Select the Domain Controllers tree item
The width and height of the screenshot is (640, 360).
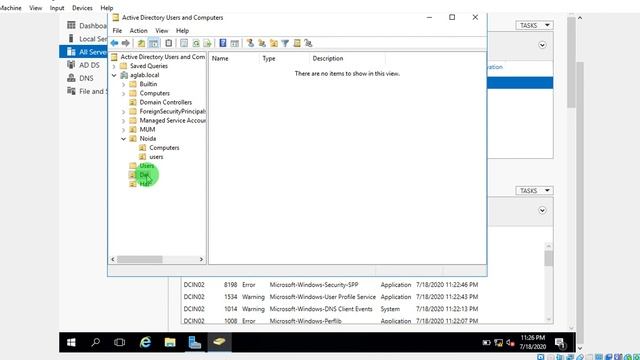click(x=165, y=102)
